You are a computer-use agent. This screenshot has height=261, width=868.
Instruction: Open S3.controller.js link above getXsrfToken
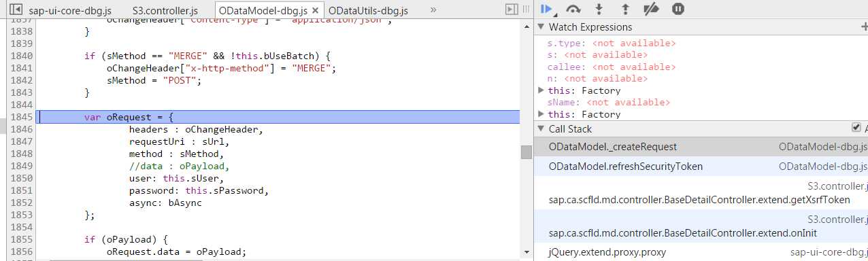(x=837, y=186)
